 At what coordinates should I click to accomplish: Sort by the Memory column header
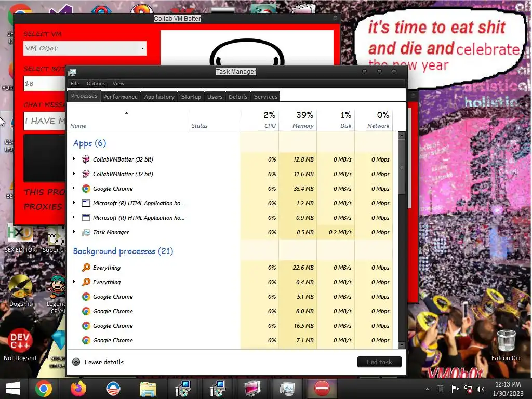coord(298,120)
